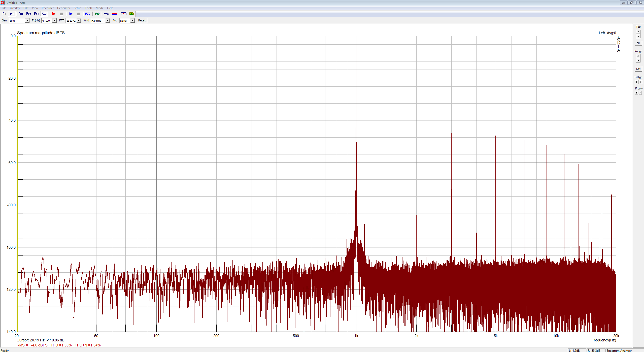
Task: Click the 1 kHz fundamental peak in plot
Action: 356,45
